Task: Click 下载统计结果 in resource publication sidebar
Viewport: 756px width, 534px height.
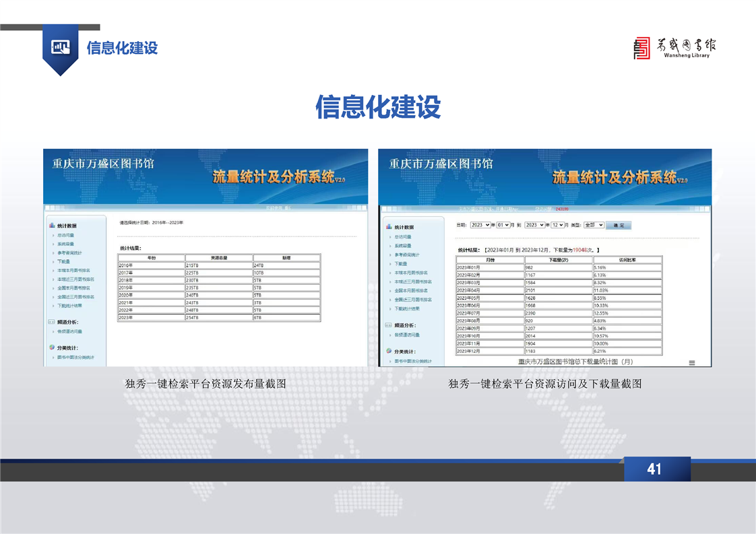Action: (x=69, y=306)
